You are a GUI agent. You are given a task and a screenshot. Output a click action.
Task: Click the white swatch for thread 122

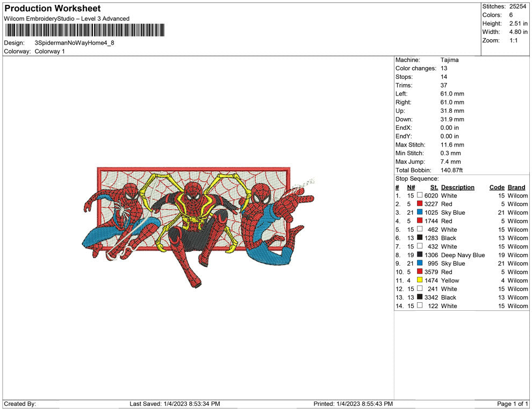(x=420, y=305)
